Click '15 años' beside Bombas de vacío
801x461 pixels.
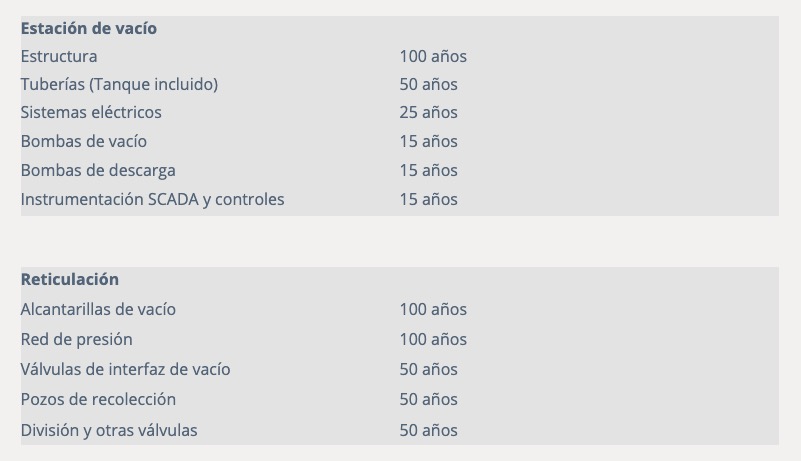pyautogui.click(x=428, y=142)
